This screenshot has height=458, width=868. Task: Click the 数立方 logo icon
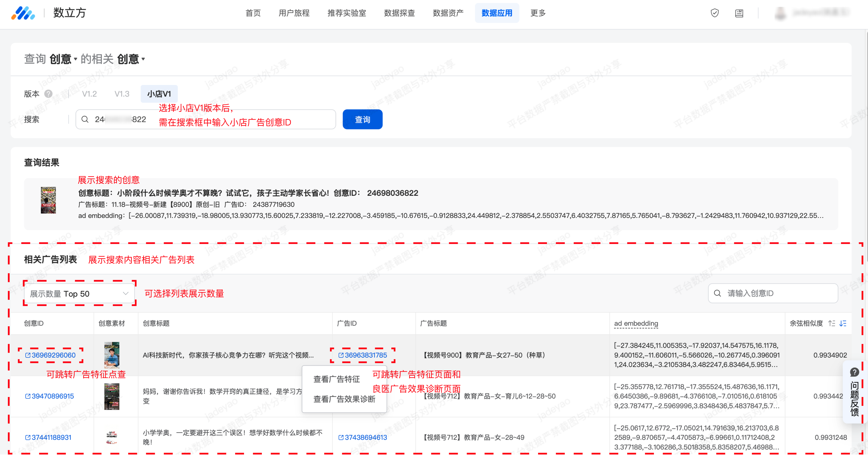[23, 13]
